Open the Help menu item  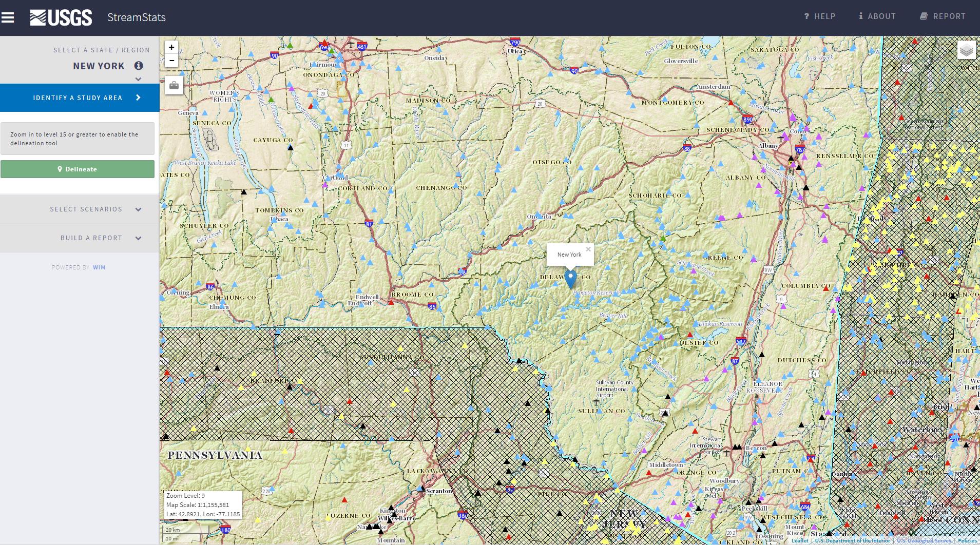(x=820, y=16)
